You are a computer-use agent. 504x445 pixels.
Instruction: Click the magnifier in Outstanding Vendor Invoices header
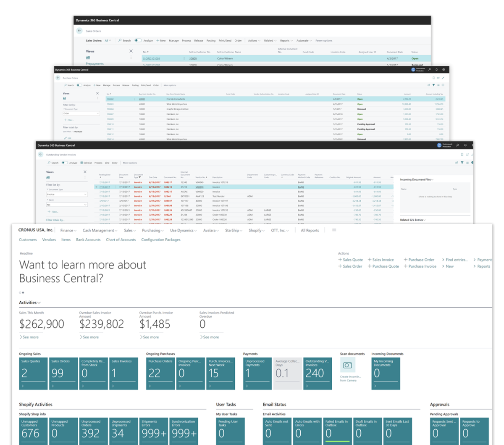tap(457, 145)
